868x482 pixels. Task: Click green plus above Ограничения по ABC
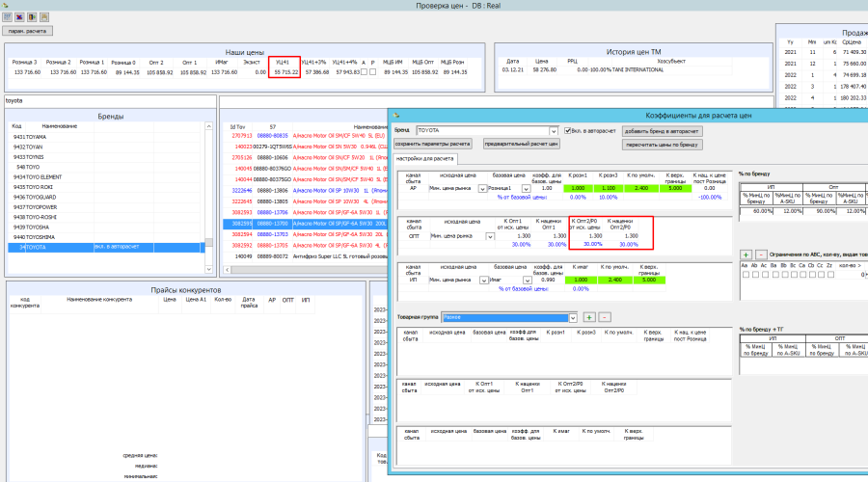tap(746, 254)
